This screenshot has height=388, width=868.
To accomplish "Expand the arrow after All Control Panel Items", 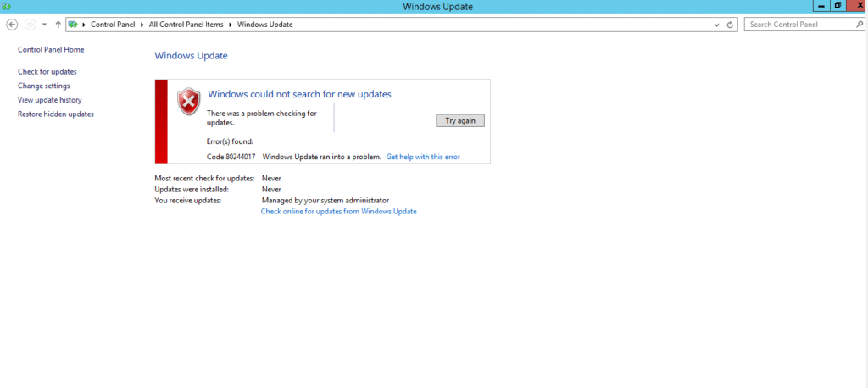I will click(231, 25).
